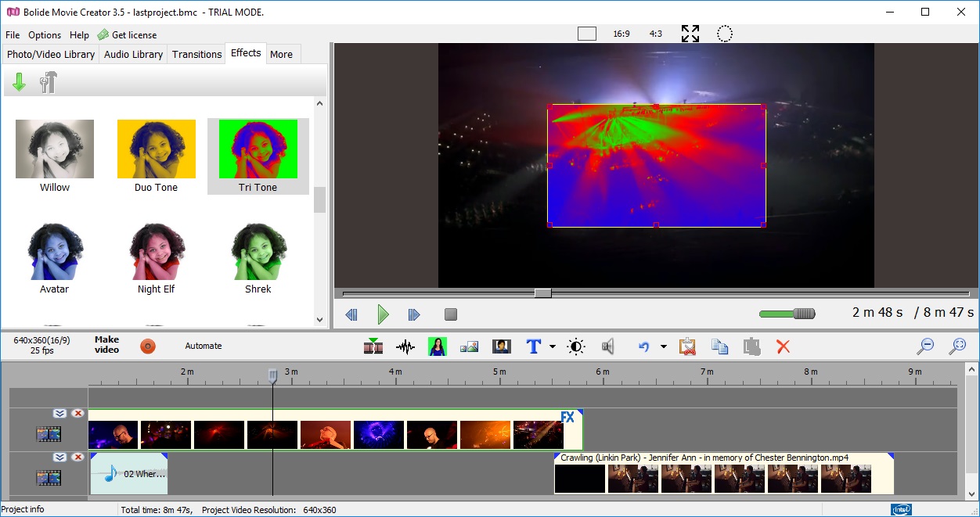Stop playback with square button
The image size is (980, 517).
(x=450, y=314)
